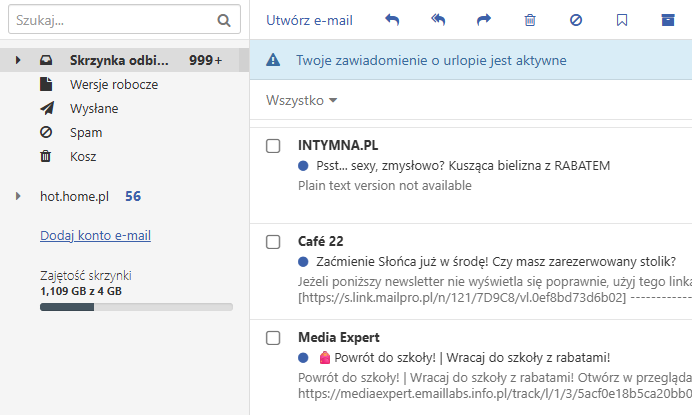Expand the Skrzynka odbiorcza folder arrow
The height and width of the screenshot is (415, 692).
click(x=18, y=60)
